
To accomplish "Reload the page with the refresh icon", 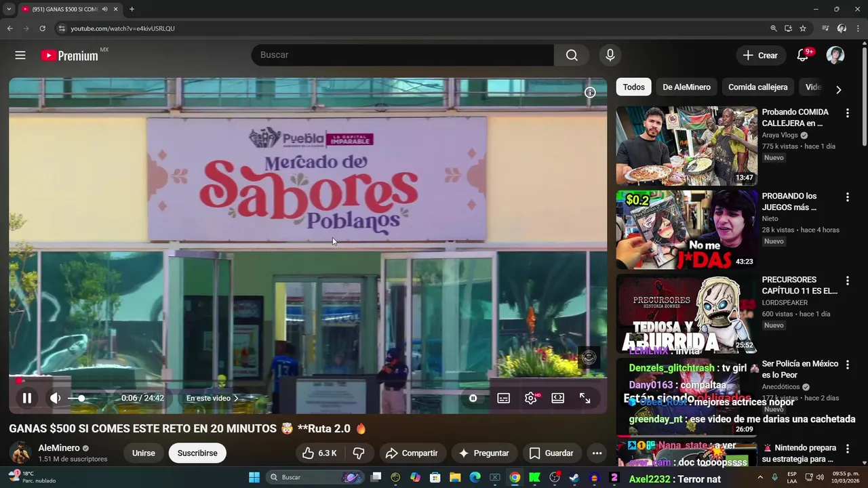I will pyautogui.click(x=42, y=28).
